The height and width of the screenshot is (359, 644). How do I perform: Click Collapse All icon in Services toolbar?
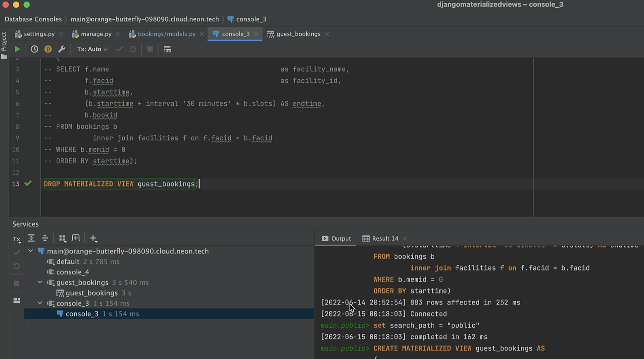45,238
